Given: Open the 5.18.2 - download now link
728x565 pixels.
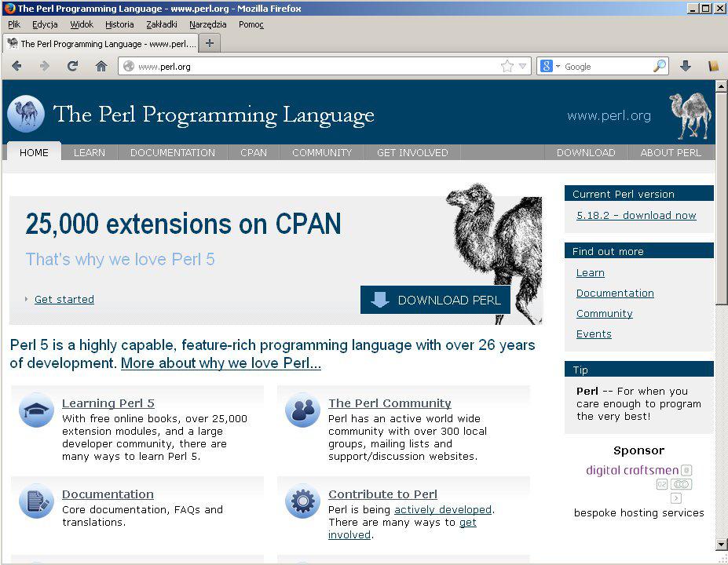Looking at the screenshot, I should [636, 215].
